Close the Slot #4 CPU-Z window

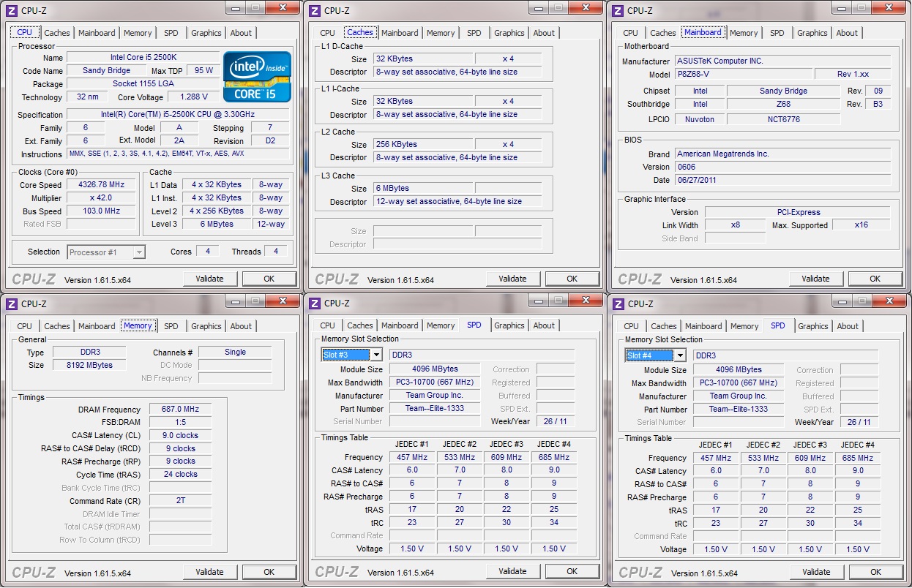[889, 301]
